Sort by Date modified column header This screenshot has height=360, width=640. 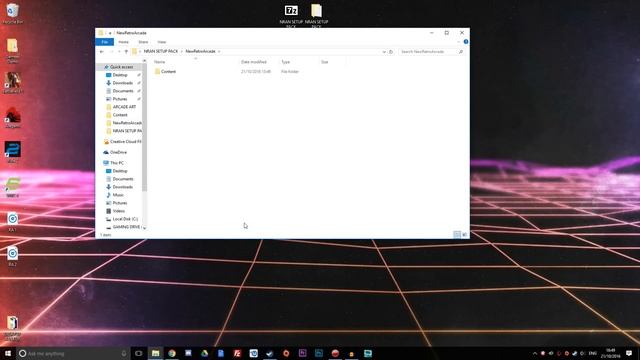click(253, 62)
